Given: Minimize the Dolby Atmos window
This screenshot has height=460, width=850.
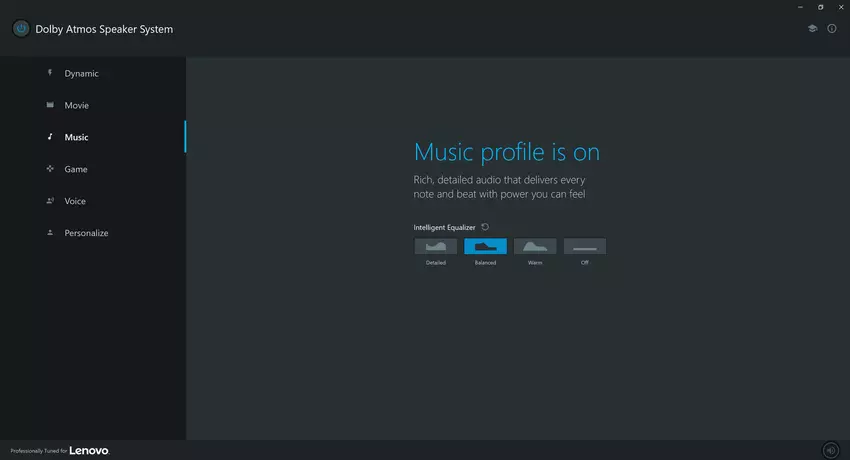Looking at the screenshot, I should 802,7.
